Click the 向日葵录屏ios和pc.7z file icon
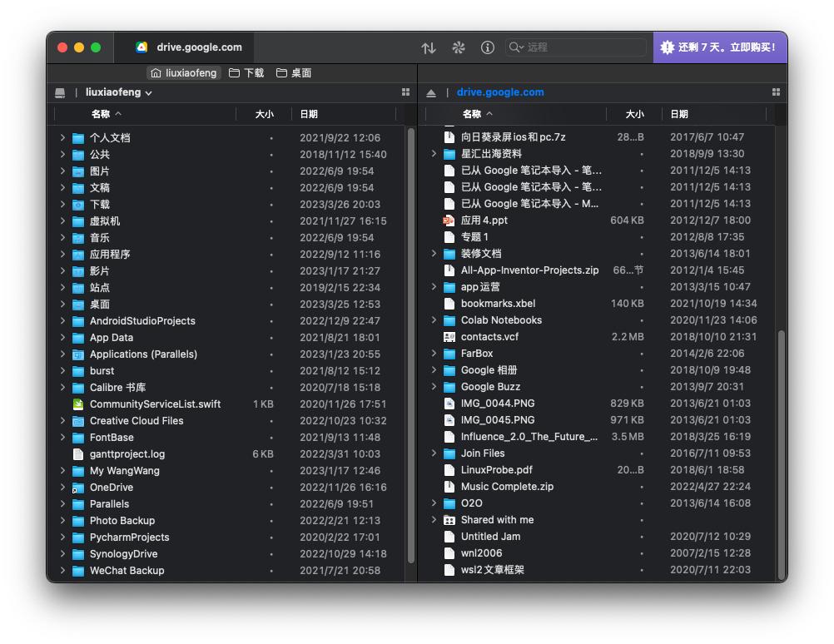This screenshot has width=834, height=644. click(449, 137)
